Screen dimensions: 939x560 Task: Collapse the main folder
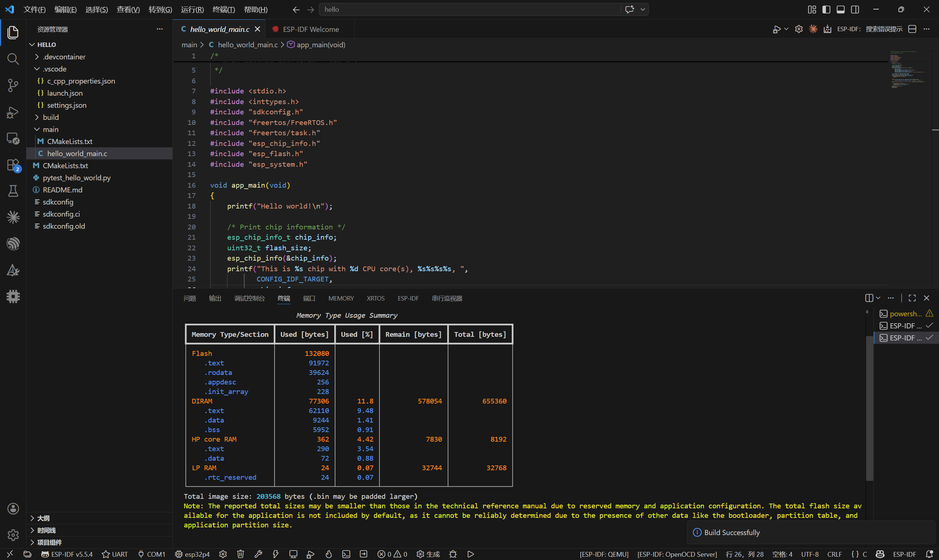(x=37, y=129)
